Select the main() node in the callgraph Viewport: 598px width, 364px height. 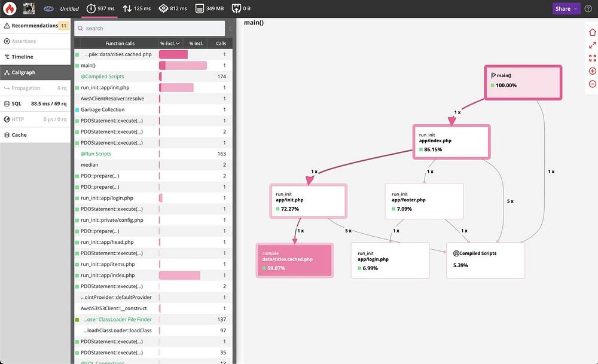tap(523, 82)
